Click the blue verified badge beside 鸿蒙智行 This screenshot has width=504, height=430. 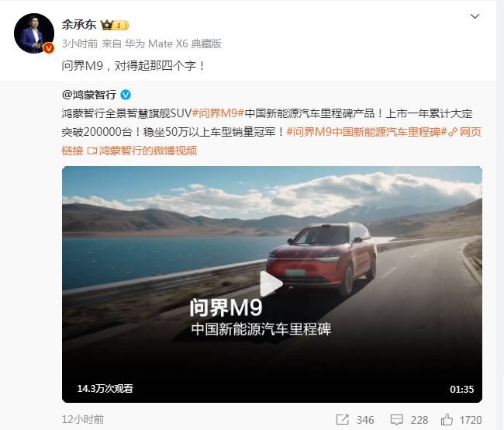pyautogui.click(x=126, y=95)
